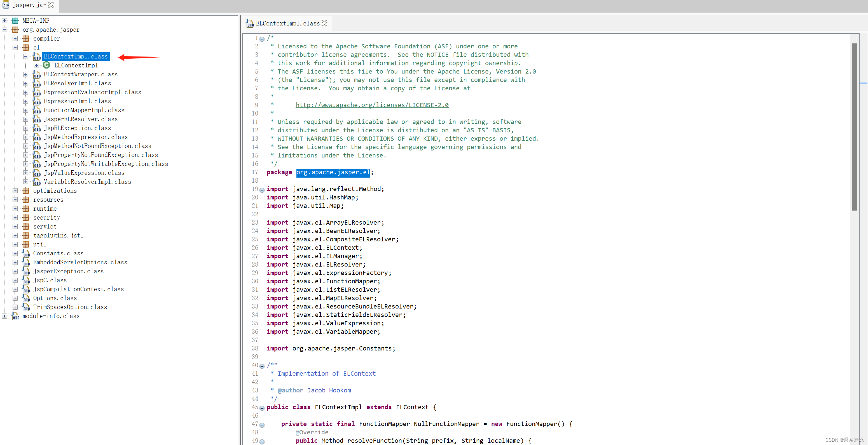Expand the tagplugins.jstl package node
This screenshot has width=868, height=445.
click(15, 236)
